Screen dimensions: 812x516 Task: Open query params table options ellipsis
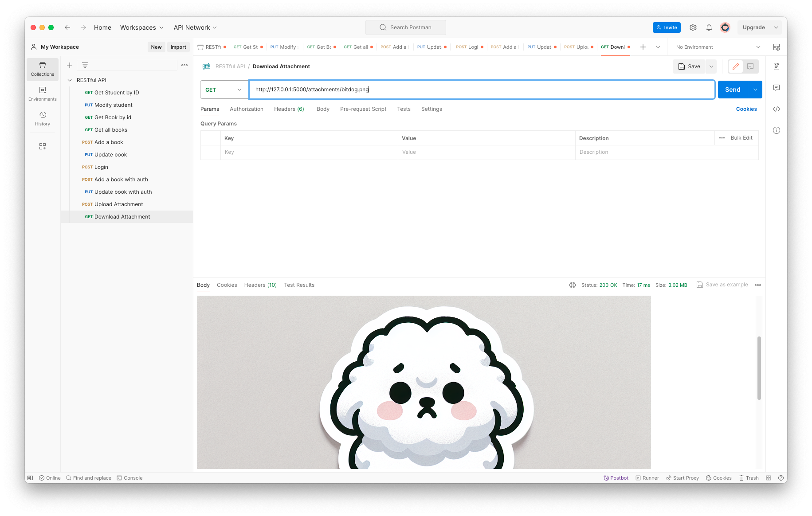point(722,138)
